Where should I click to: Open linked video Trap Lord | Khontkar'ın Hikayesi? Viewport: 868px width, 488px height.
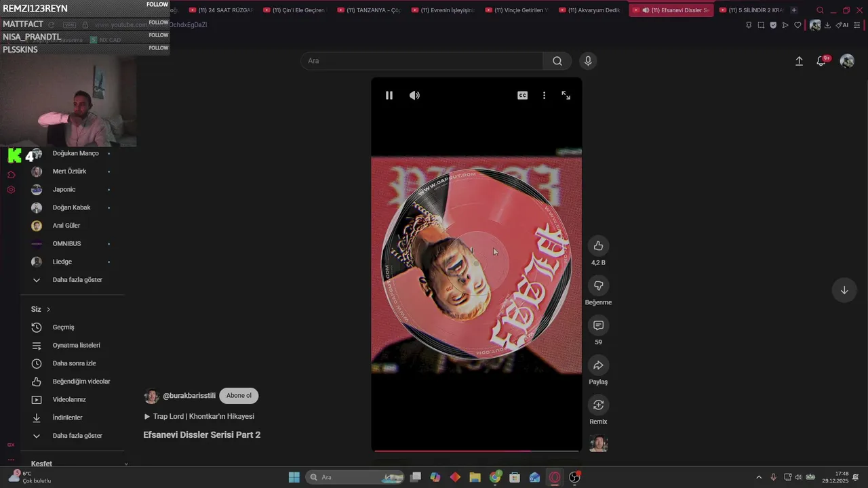click(x=199, y=417)
